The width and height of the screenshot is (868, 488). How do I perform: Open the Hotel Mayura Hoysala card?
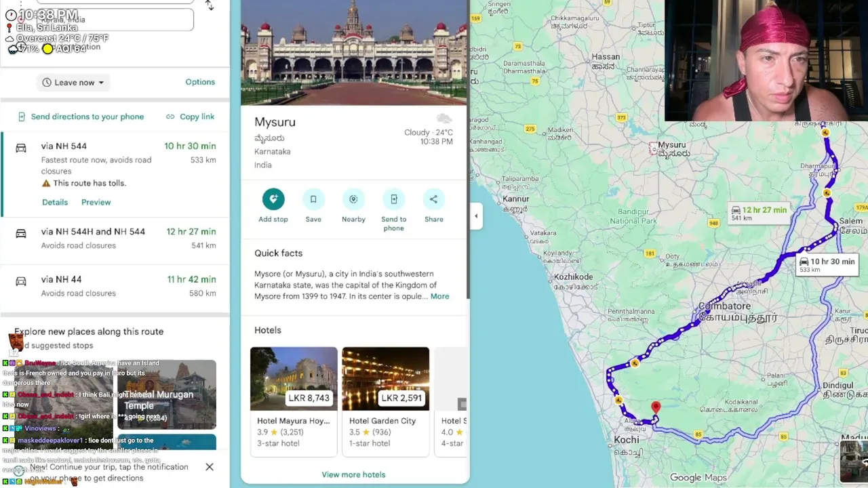tap(294, 401)
